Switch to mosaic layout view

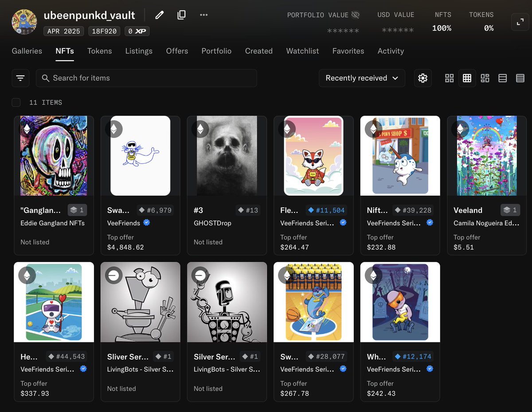(x=485, y=78)
